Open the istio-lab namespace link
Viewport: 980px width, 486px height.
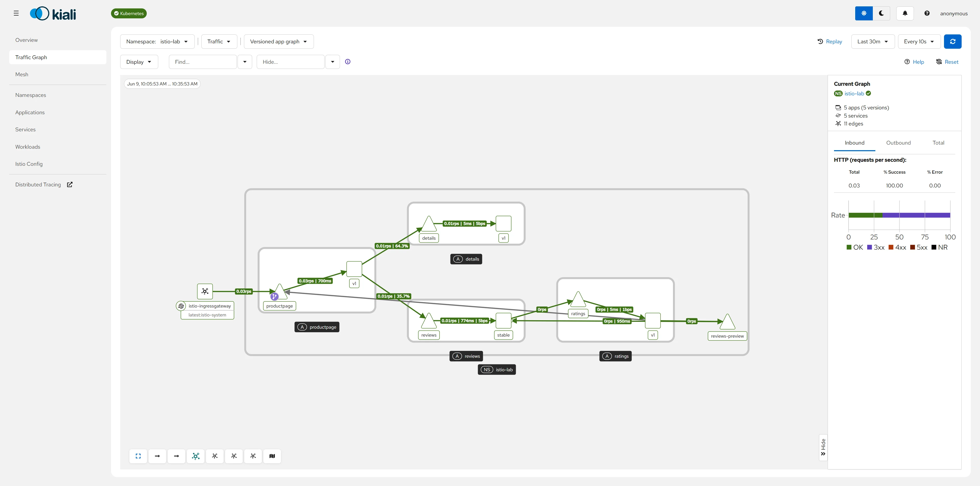pyautogui.click(x=854, y=94)
